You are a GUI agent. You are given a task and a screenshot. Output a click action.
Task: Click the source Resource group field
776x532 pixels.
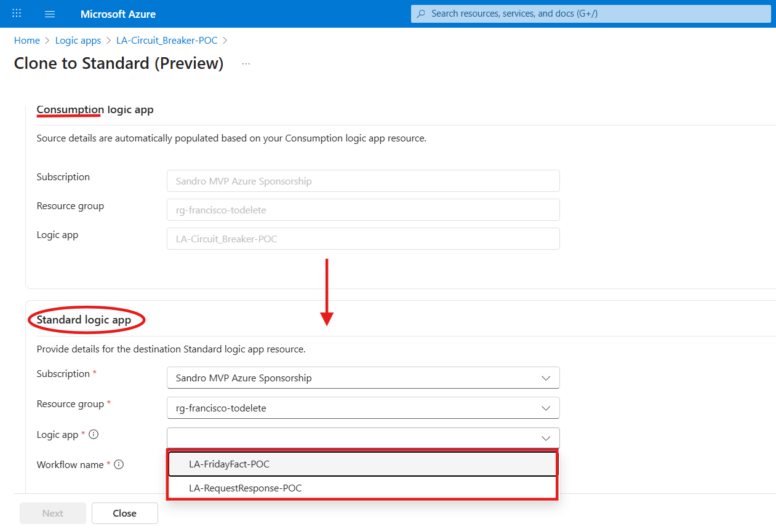coord(363,210)
